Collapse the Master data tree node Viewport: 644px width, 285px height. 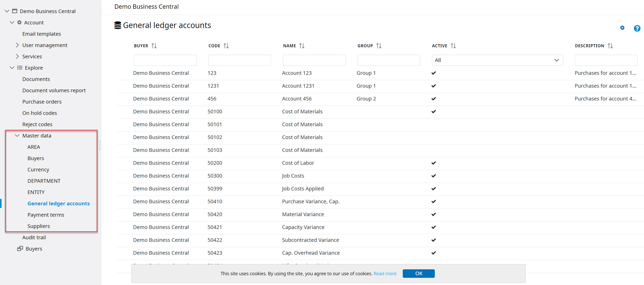(x=17, y=136)
